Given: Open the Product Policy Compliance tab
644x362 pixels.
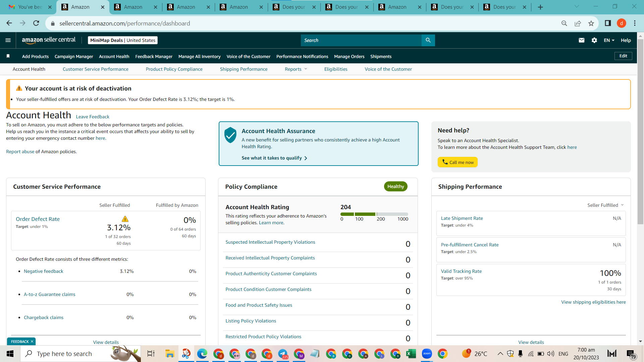Looking at the screenshot, I should pos(174,69).
